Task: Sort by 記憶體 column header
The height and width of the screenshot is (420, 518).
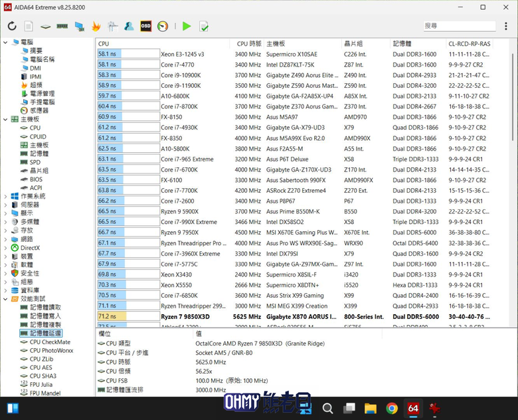Action: pos(418,44)
